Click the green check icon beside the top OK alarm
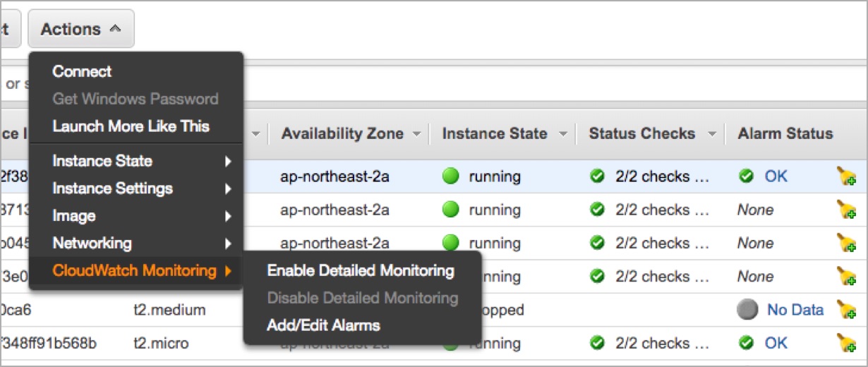The image size is (868, 367). point(746,176)
